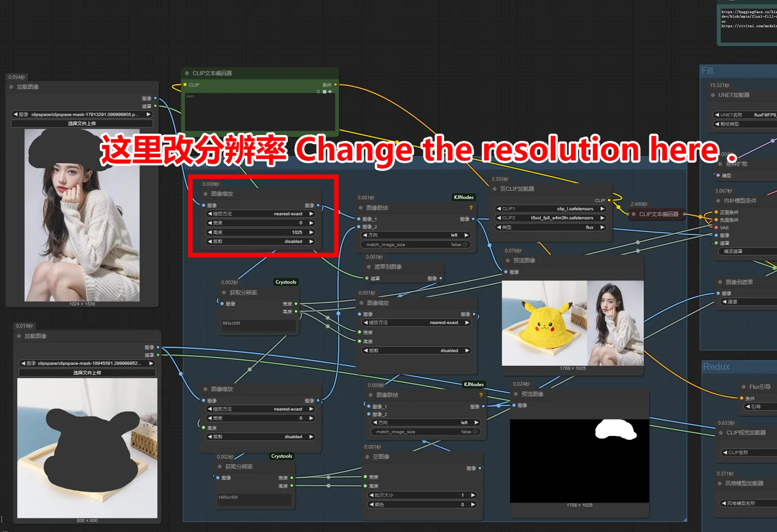This screenshot has width=777, height=532.
Task: Click the left arrow on 剪枝类型
Action: (717, 124)
